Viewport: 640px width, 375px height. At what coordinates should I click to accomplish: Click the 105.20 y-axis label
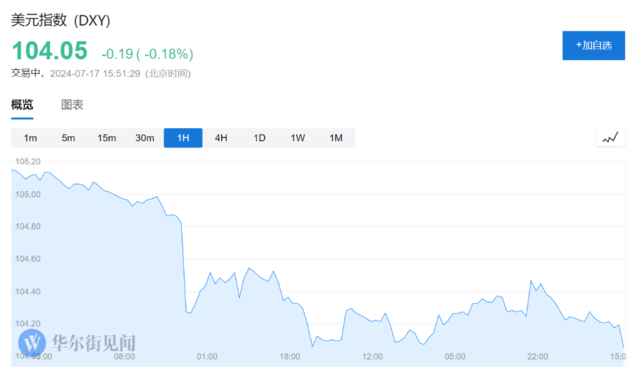tap(28, 162)
